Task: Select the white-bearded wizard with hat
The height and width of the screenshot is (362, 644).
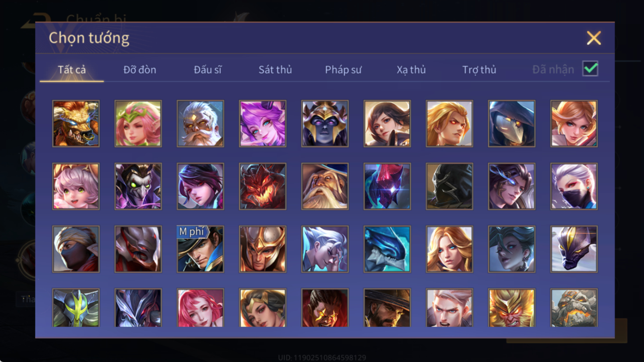Action: pos(325,186)
